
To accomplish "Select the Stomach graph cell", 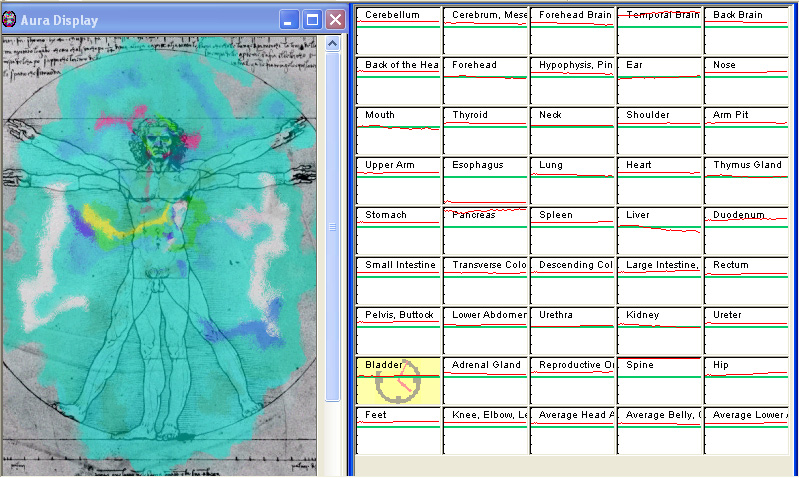I will 398,230.
